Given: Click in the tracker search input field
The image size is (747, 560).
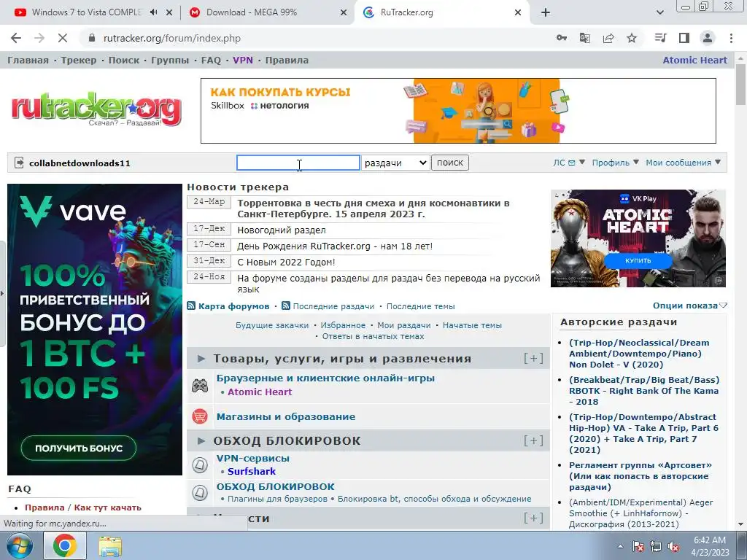Looking at the screenshot, I should [x=298, y=163].
